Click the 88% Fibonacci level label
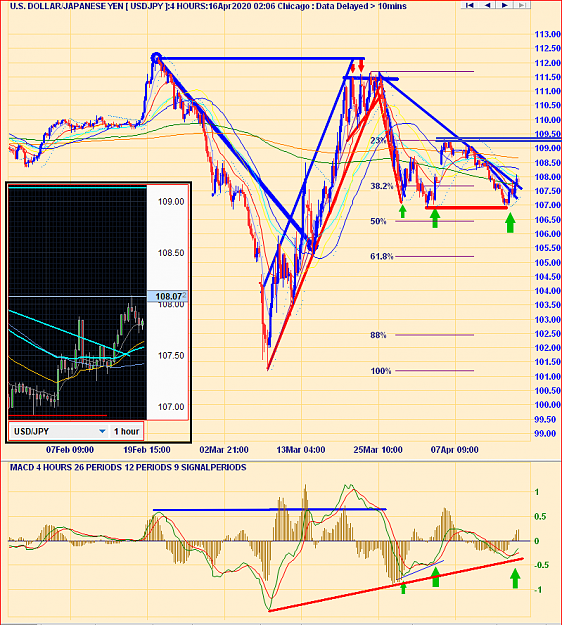 click(378, 335)
